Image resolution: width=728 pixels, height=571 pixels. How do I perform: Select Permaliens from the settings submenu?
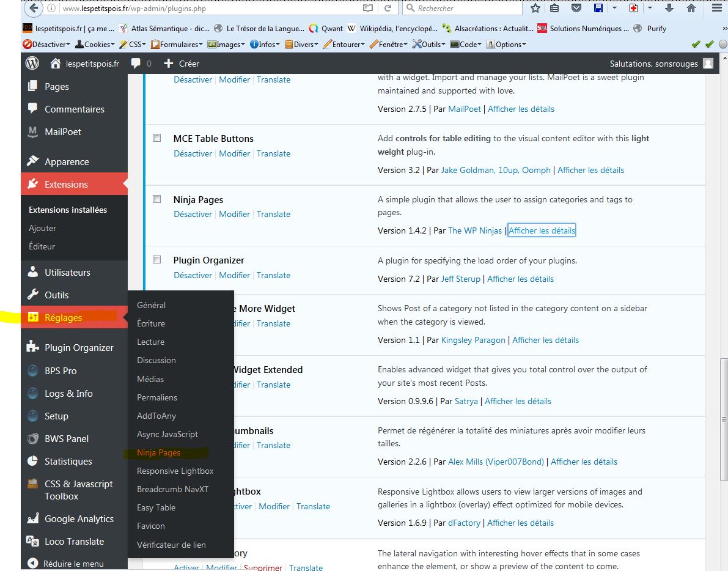click(x=157, y=397)
